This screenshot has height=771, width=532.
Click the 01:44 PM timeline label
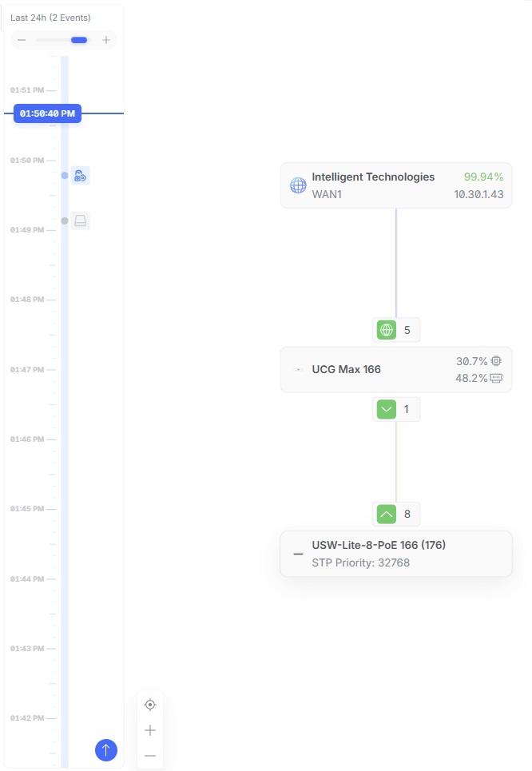tap(27, 579)
